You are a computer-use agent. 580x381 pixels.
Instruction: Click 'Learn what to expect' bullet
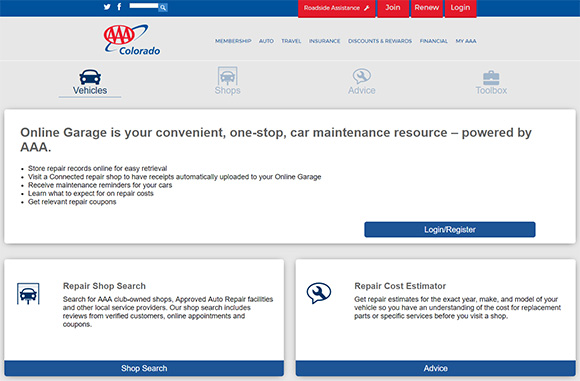point(91,193)
